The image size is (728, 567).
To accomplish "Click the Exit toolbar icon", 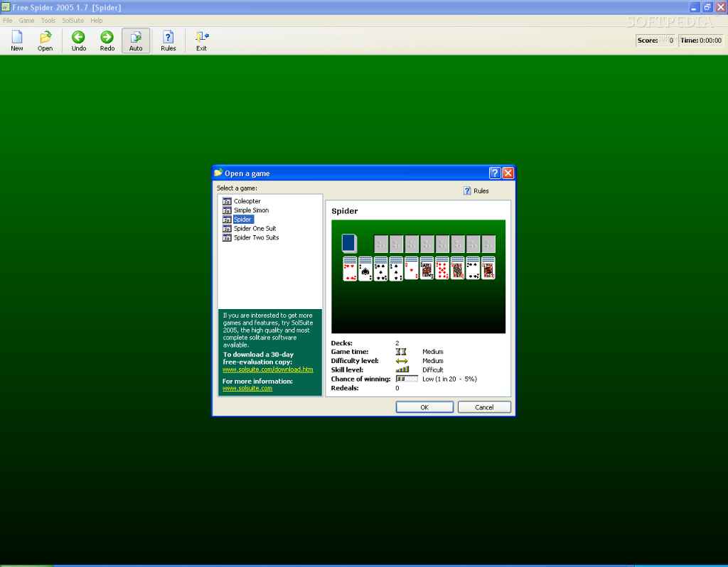I will [201, 40].
